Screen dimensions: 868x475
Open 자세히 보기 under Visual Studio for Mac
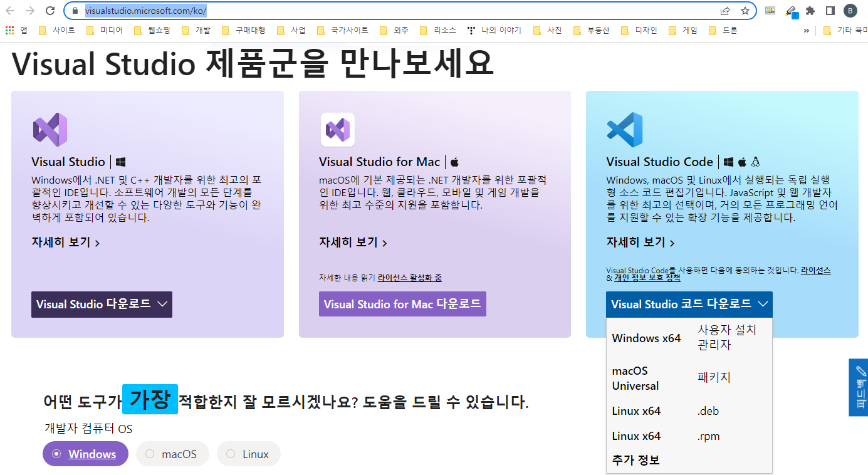tap(353, 243)
